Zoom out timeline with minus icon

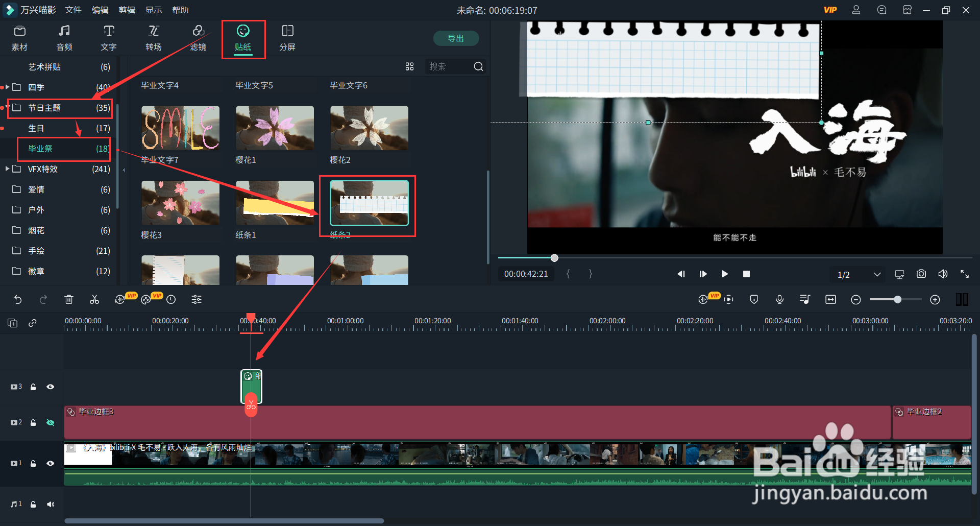pyautogui.click(x=856, y=300)
